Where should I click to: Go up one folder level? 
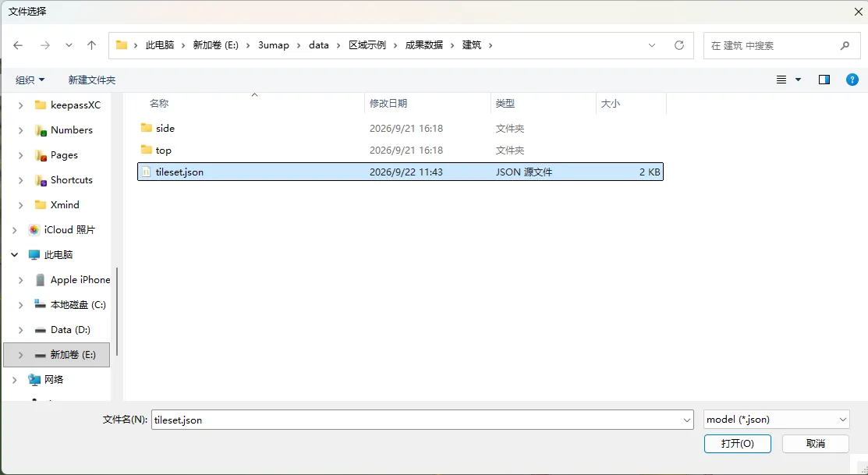click(91, 45)
